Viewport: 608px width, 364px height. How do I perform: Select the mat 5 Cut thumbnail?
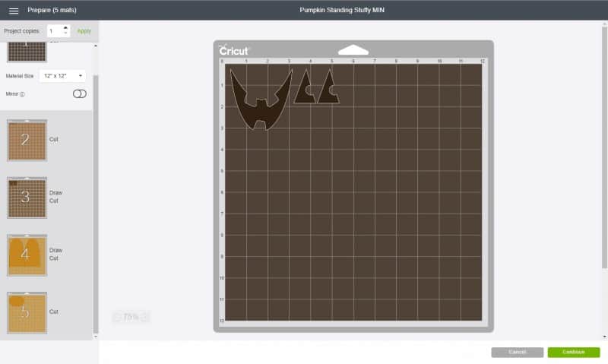[x=27, y=313]
